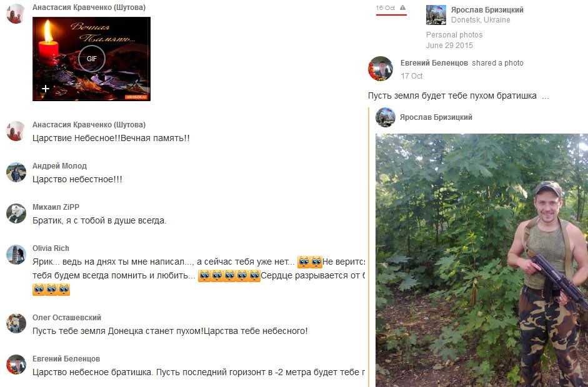Viewport: 588px width, 387px height.
Task: Open the shared photo of man in forest
Action: (x=482, y=260)
